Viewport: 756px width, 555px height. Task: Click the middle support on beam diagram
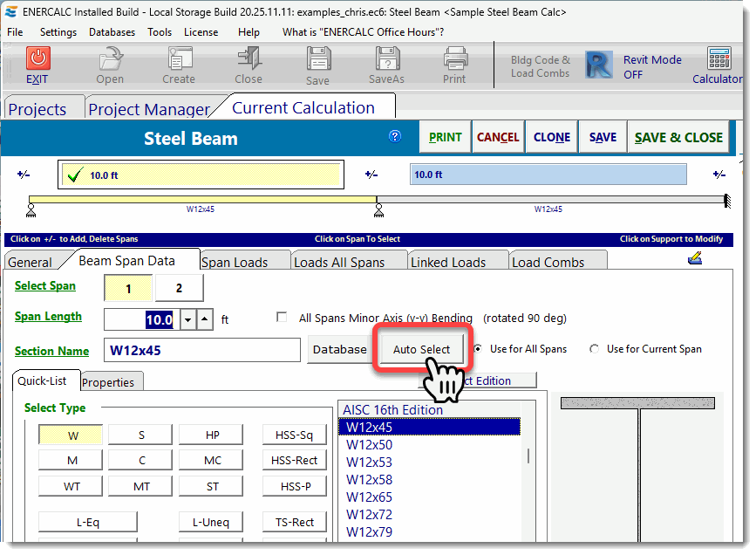[x=379, y=210]
